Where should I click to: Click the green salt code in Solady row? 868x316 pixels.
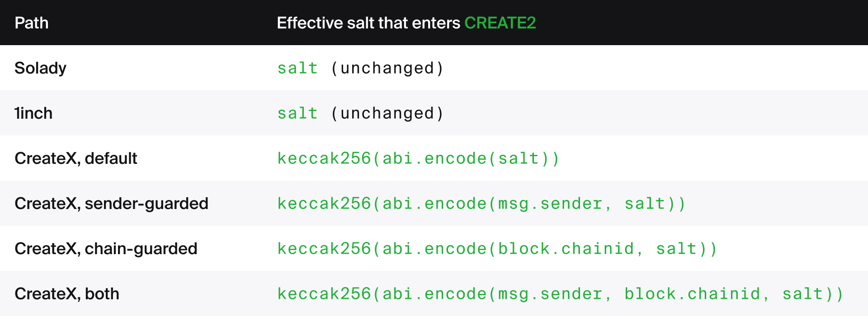coord(297,68)
